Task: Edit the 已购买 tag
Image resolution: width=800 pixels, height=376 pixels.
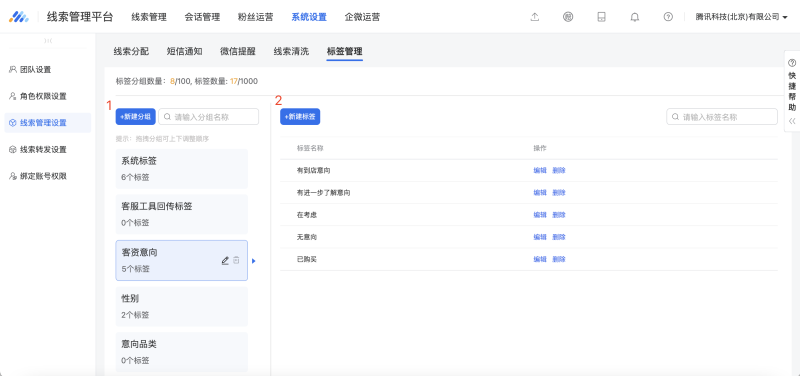Action: (540, 259)
